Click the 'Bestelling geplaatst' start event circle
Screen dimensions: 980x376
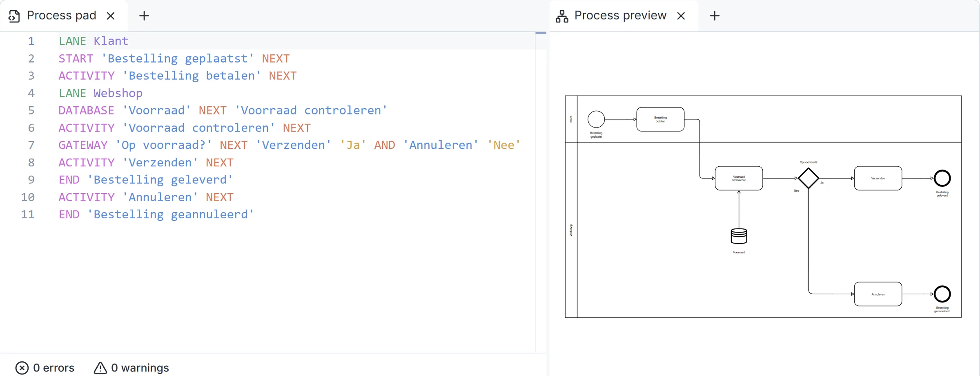pyautogui.click(x=596, y=119)
